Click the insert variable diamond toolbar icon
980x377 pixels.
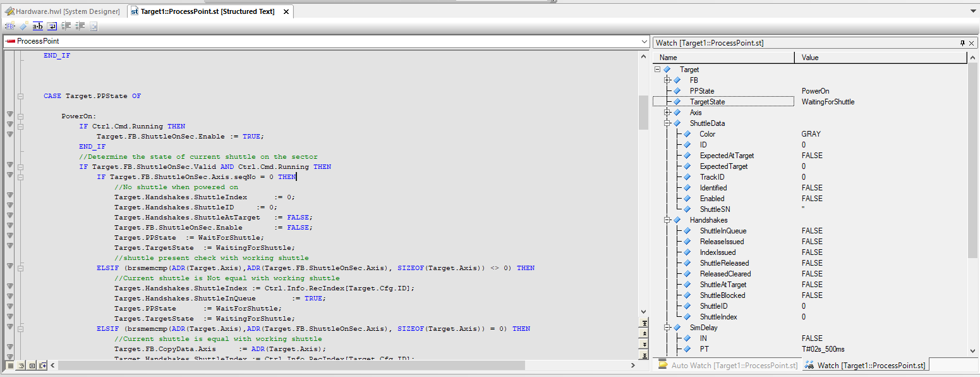coord(23,26)
